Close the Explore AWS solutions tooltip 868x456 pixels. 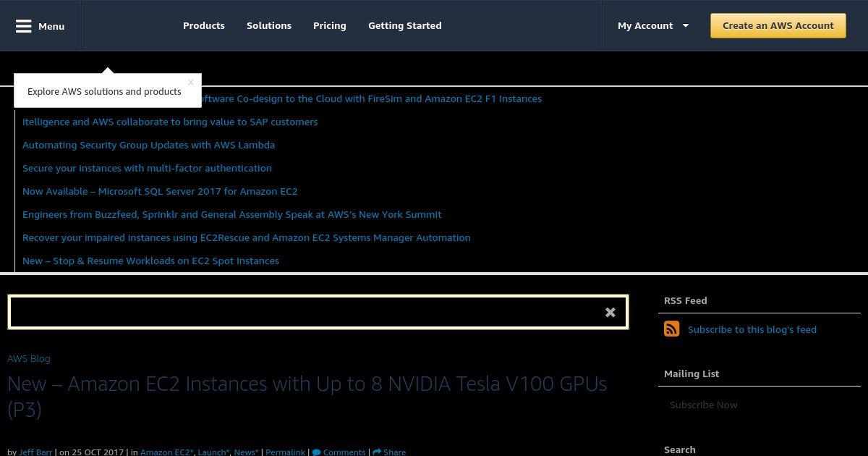(191, 82)
